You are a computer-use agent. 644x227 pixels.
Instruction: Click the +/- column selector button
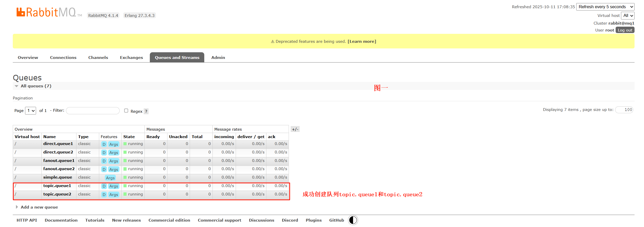tap(295, 129)
